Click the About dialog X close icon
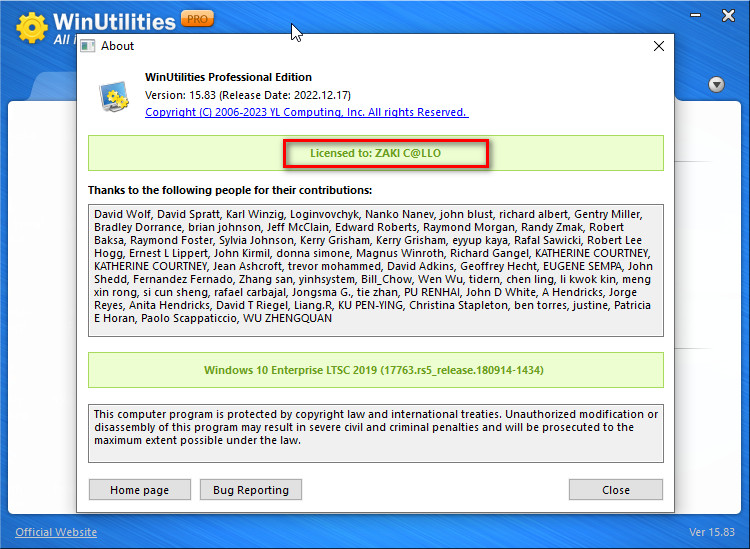Image resolution: width=750 pixels, height=549 pixels. point(659,46)
